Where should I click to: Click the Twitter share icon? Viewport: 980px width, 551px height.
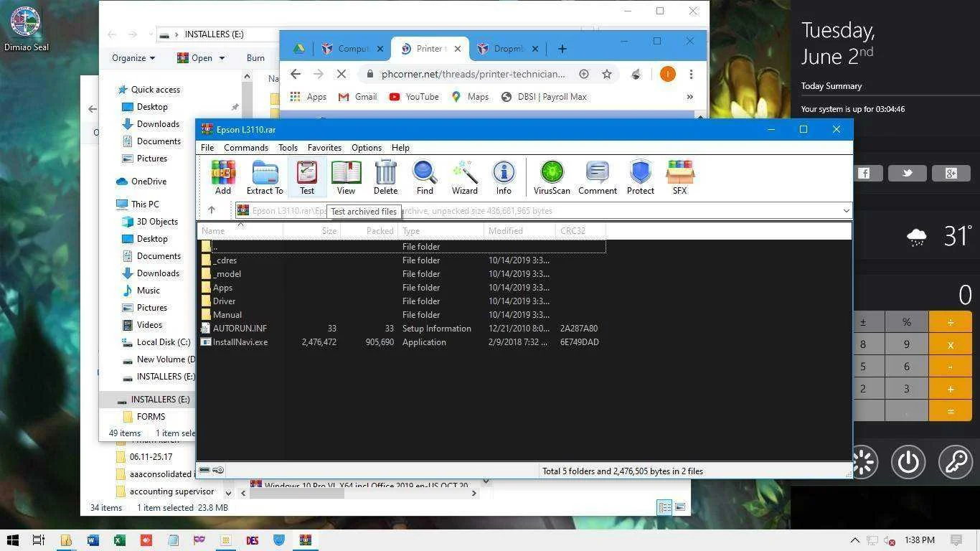[907, 173]
